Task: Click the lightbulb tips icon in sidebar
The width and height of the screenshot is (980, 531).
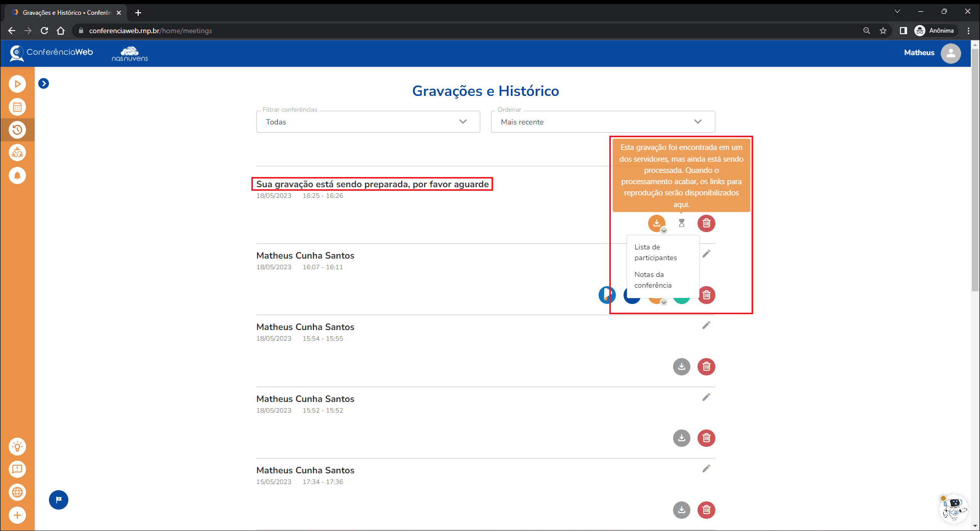Action: pyautogui.click(x=17, y=447)
